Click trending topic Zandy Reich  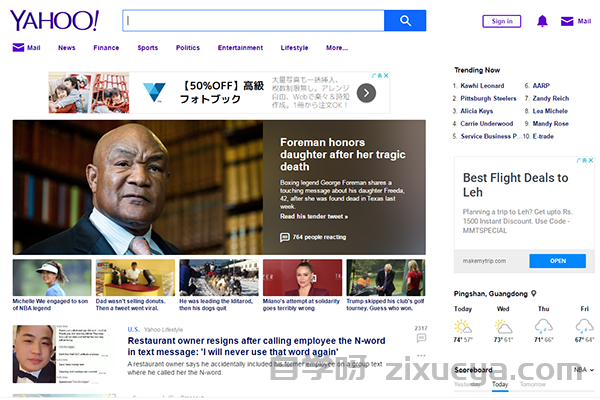pos(551,98)
